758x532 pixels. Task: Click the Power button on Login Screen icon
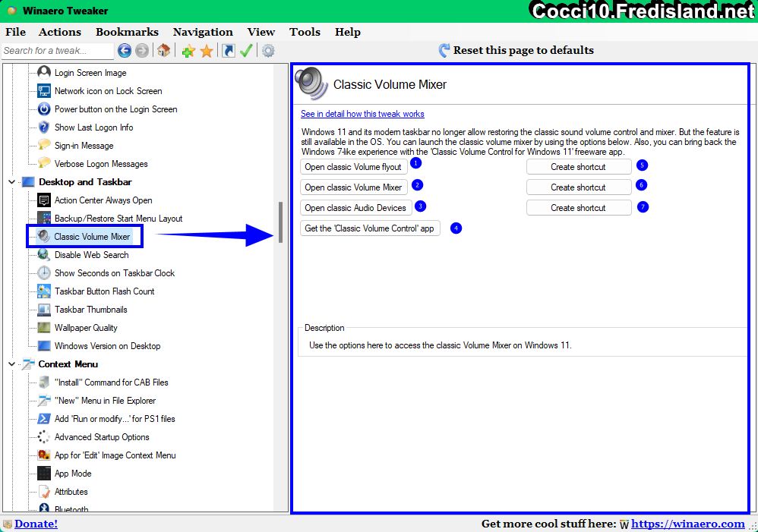click(x=44, y=109)
